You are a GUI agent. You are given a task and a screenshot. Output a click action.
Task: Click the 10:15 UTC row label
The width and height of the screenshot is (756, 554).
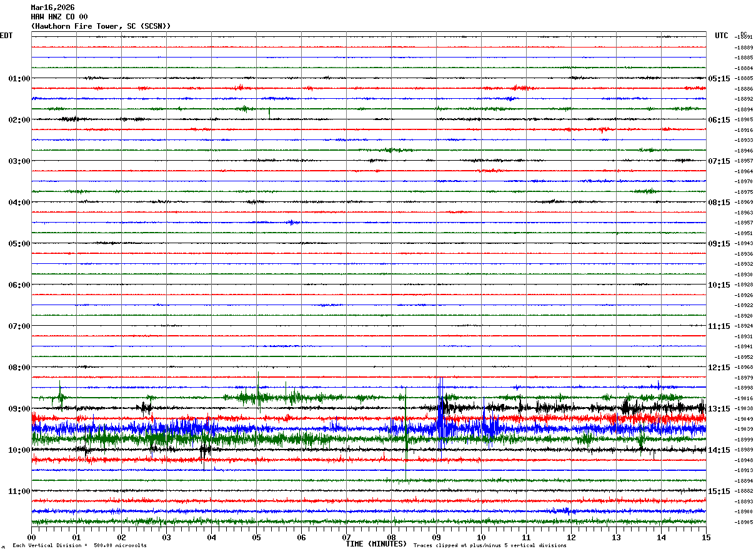[x=719, y=285]
